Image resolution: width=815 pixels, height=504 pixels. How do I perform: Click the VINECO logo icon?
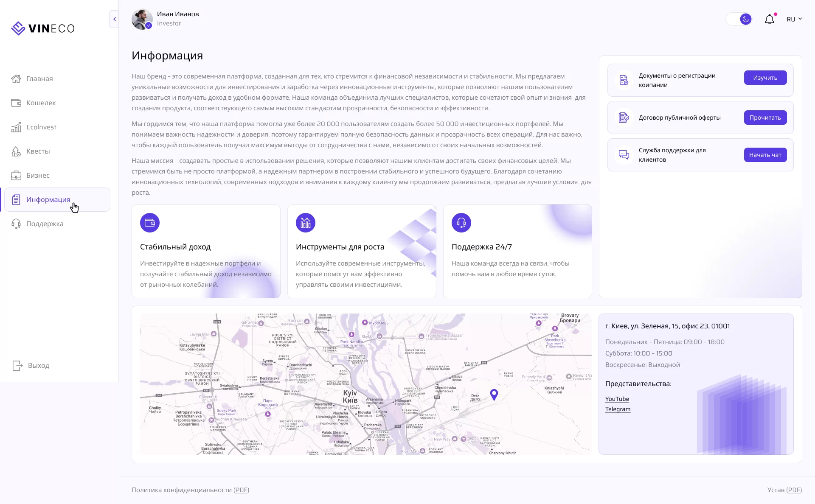18,28
